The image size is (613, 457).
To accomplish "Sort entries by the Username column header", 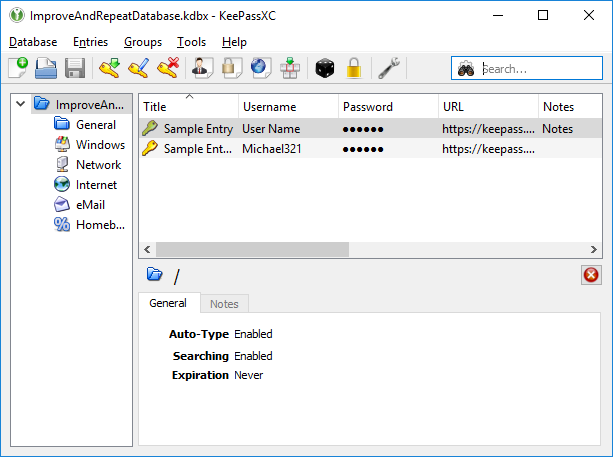I will 288,106.
